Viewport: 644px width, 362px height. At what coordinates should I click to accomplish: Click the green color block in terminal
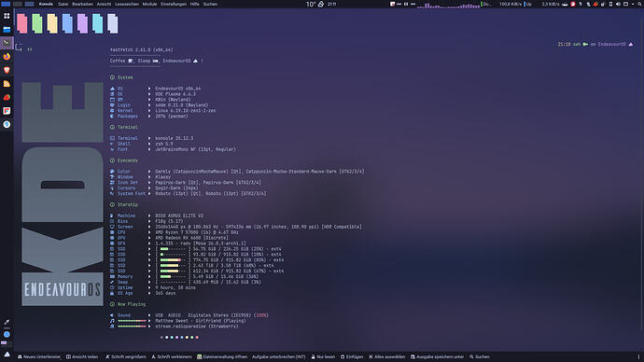[x=37, y=23]
